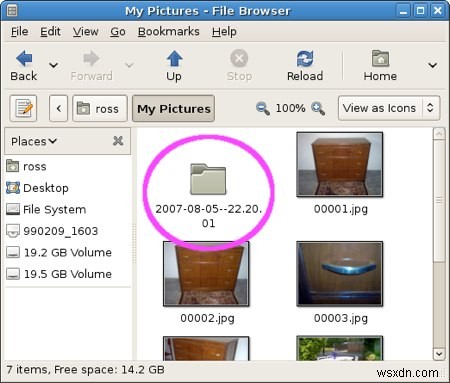
Task: Reset zoom via 100% label
Action: click(x=290, y=108)
